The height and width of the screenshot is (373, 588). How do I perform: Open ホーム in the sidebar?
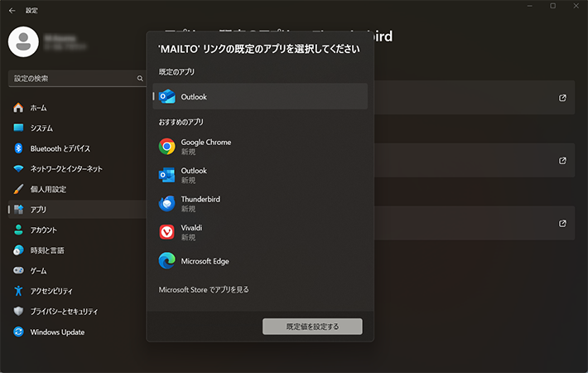(x=77, y=108)
